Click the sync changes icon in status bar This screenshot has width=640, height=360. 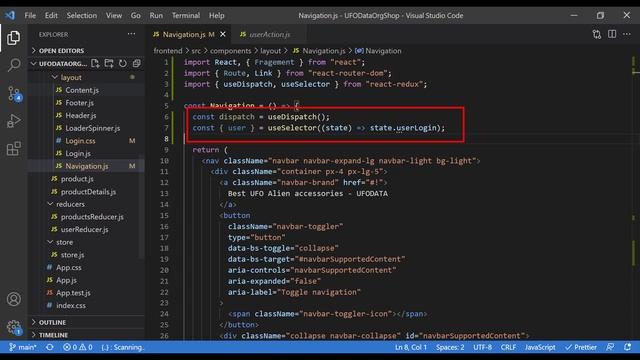[x=50, y=347]
